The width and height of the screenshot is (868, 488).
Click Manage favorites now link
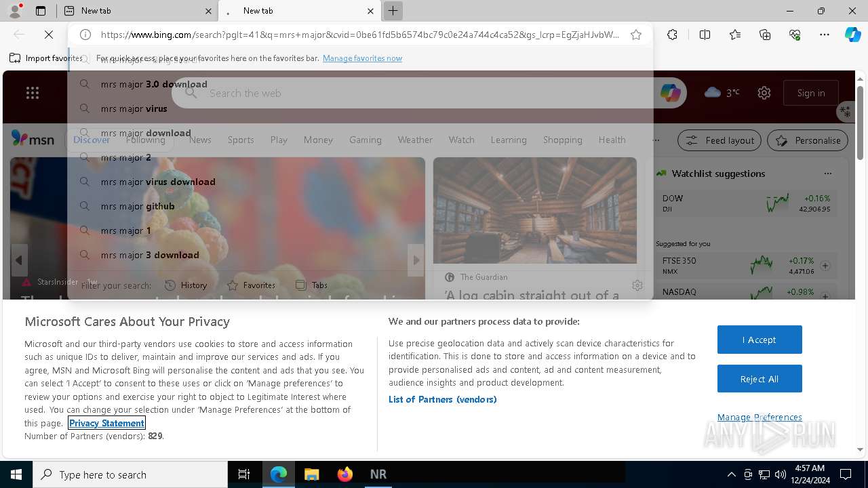coord(362,58)
